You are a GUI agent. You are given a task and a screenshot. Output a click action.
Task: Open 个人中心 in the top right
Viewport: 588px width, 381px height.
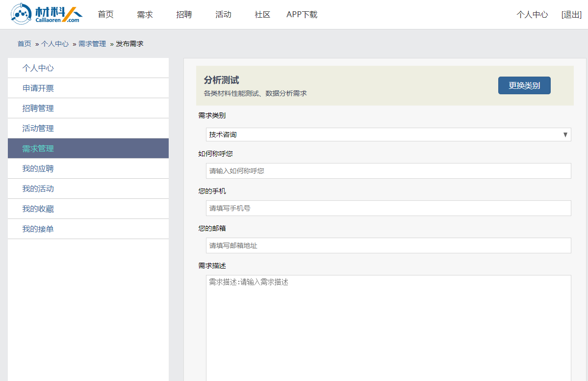click(x=532, y=15)
